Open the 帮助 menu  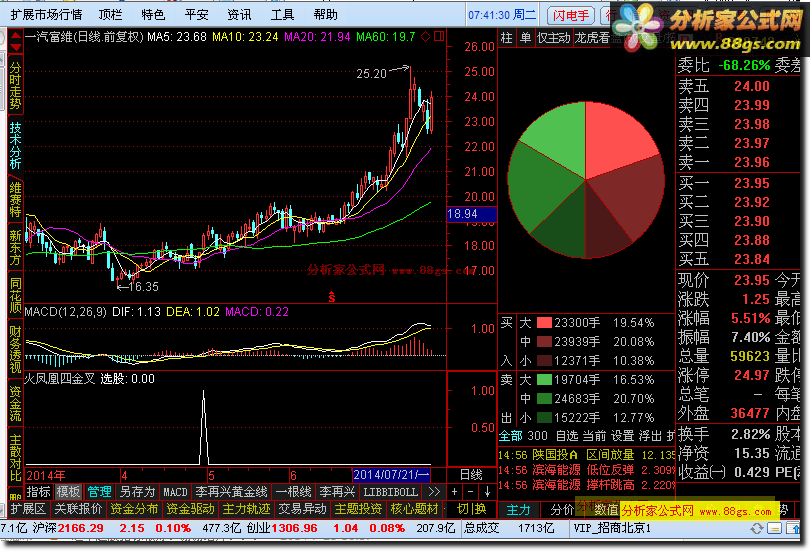tap(326, 14)
